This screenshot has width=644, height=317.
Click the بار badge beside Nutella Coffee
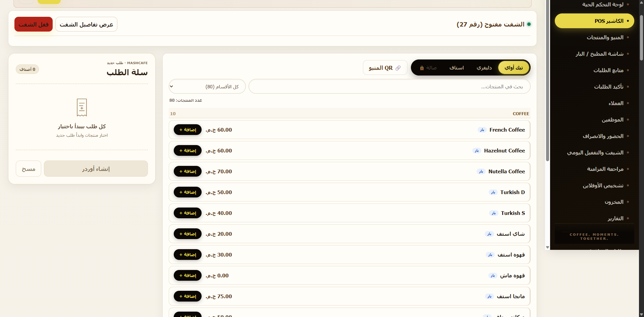pyautogui.click(x=481, y=172)
